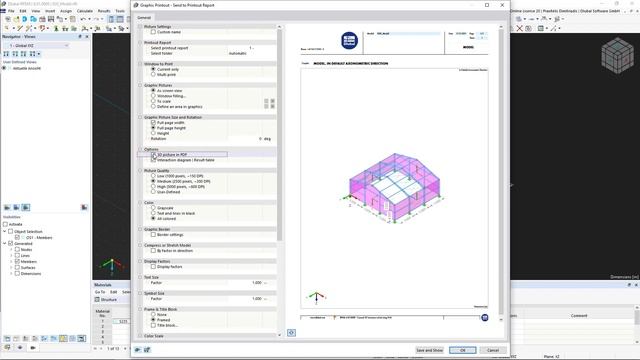This screenshot has height=360, width=640.
Task: Click preview refresh icon below preview
Action: 291,333
